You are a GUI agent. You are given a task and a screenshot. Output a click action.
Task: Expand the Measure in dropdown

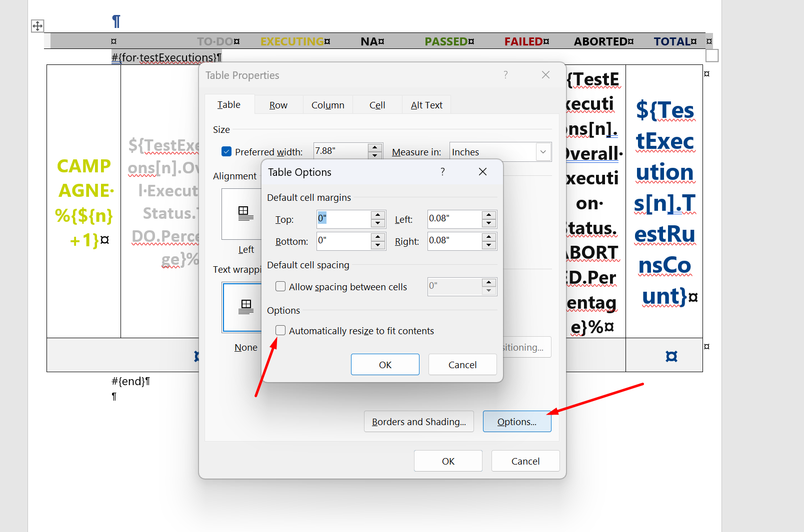pyautogui.click(x=543, y=152)
